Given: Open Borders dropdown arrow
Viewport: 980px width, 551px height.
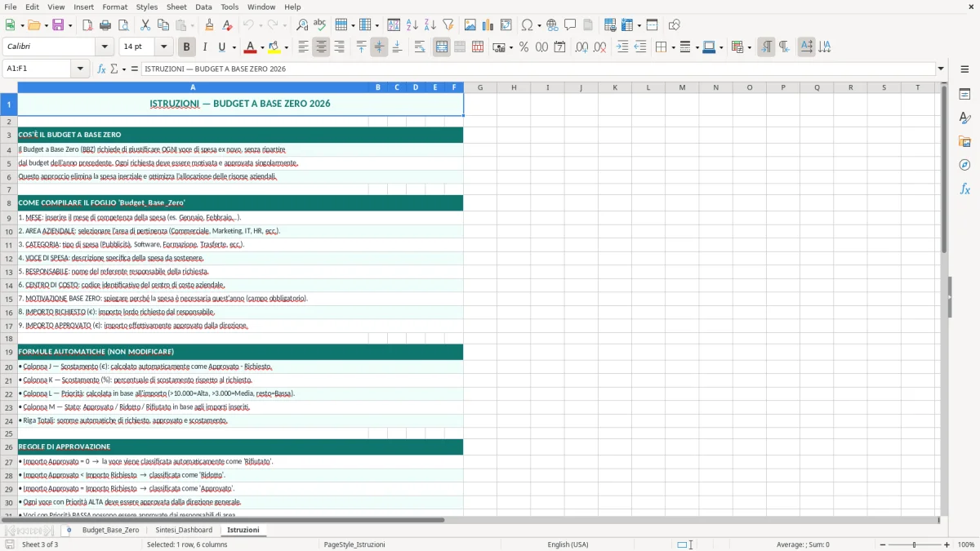Looking at the screenshot, I should point(672,47).
